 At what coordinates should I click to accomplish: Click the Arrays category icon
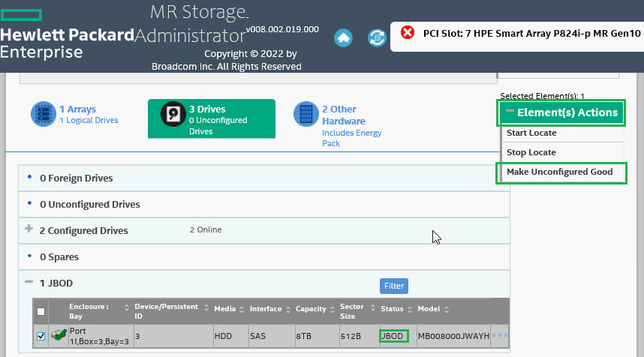pos(44,114)
